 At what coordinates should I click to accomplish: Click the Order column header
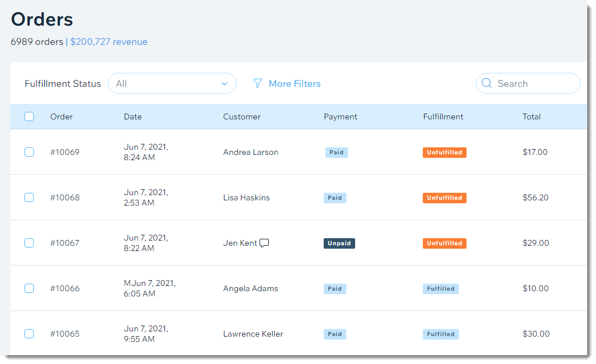pyautogui.click(x=62, y=116)
